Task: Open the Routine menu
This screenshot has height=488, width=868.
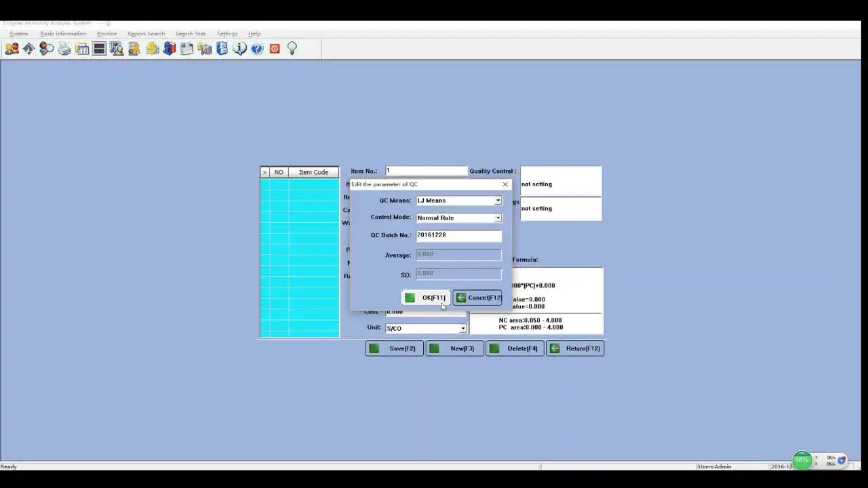Action: click(x=106, y=34)
